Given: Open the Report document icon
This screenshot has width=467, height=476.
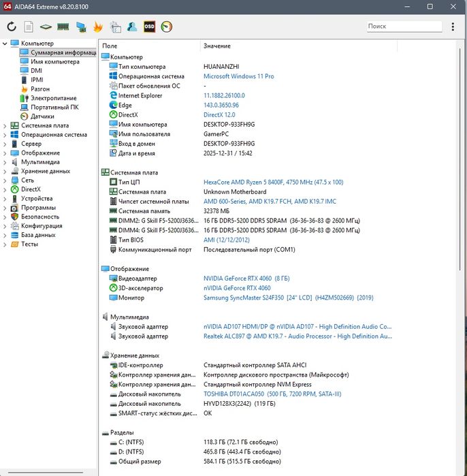Looking at the screenshot, I should point(29,27).
